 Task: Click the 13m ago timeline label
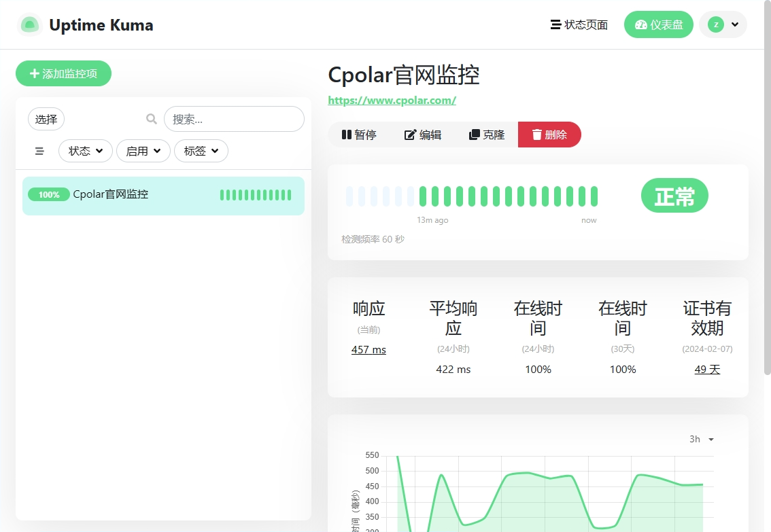pos(432,220)
